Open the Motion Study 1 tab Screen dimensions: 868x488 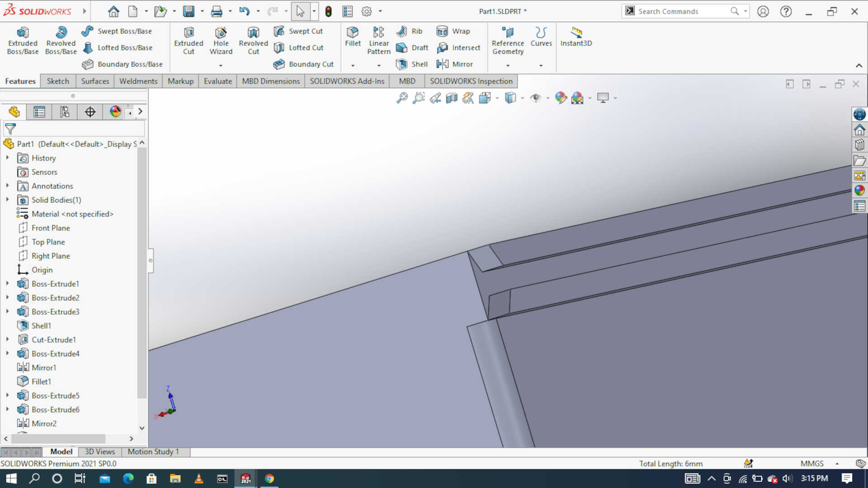point(153,451)
